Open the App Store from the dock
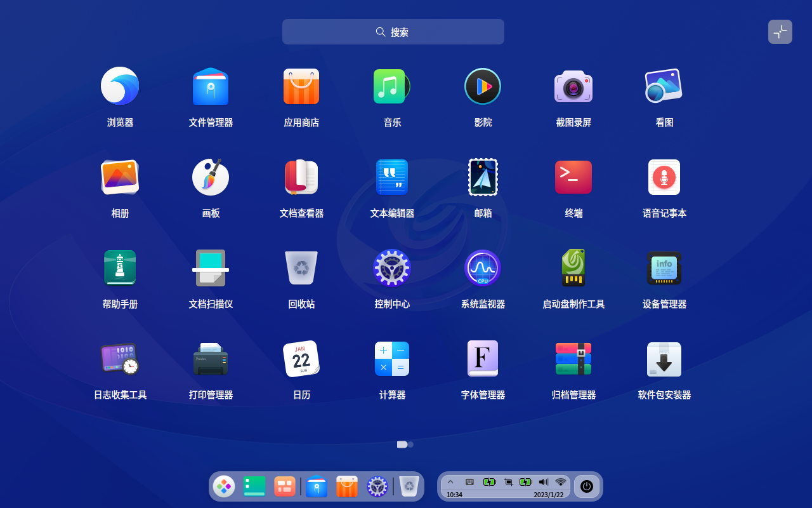Screen dimensions: 812x508 [346, 486]
